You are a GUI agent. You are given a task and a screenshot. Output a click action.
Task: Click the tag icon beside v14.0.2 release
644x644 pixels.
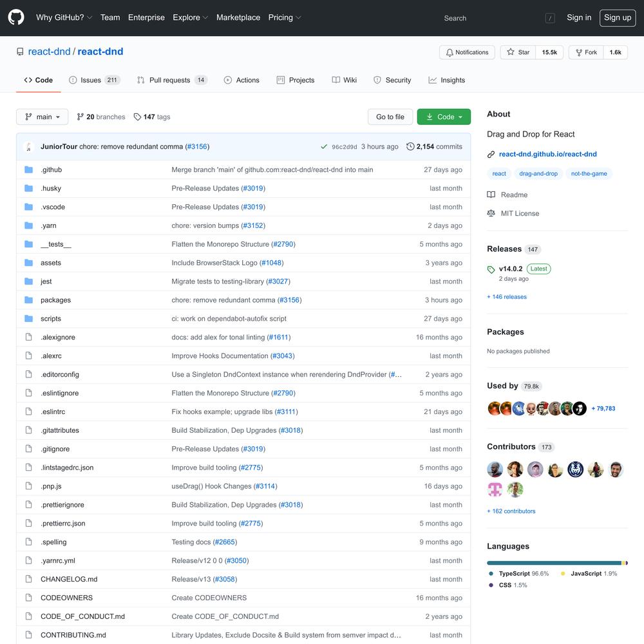pos(491,269)
